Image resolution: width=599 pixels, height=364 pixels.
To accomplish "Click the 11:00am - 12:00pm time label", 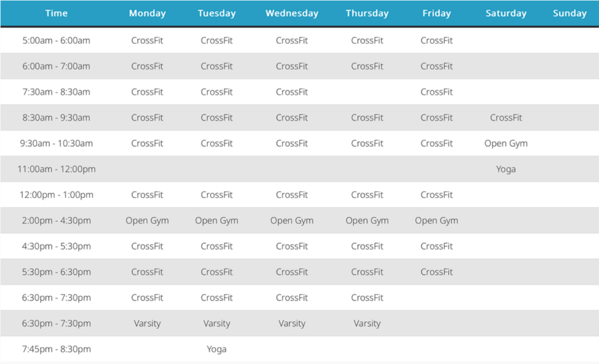I will 56,169.
